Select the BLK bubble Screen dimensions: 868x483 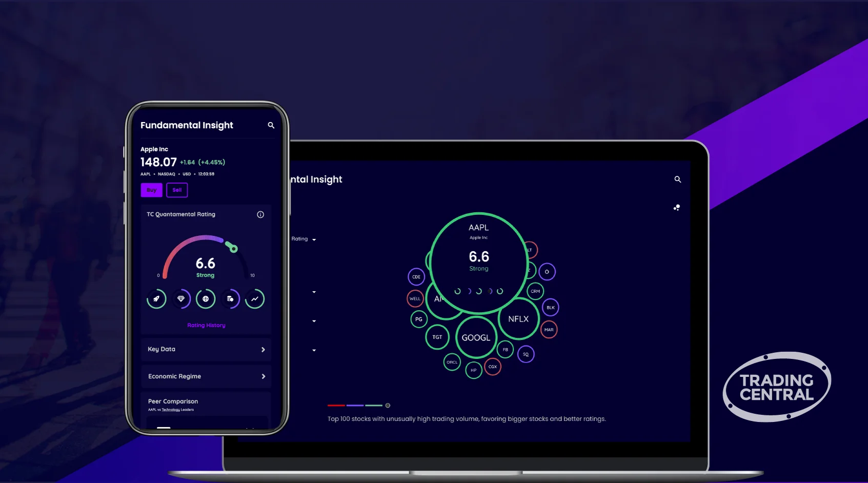[x=551, y=308]
